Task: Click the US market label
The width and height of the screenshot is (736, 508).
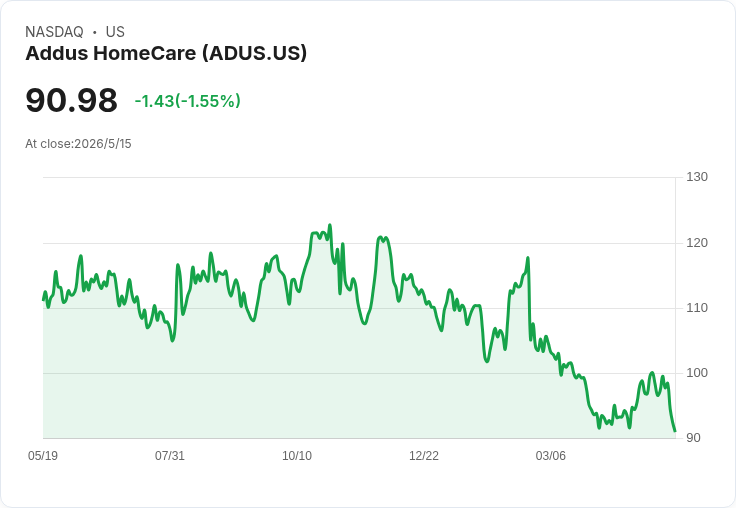Action: (115, 32)
